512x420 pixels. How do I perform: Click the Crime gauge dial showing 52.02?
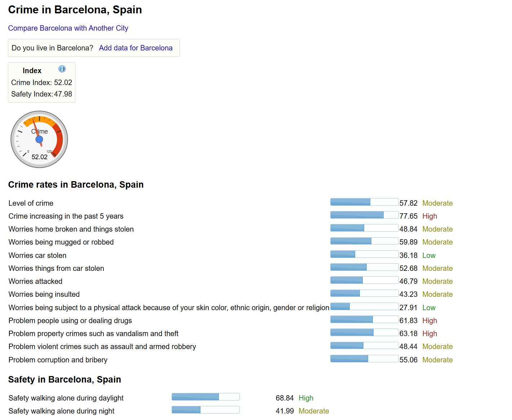tap(39, 139)
